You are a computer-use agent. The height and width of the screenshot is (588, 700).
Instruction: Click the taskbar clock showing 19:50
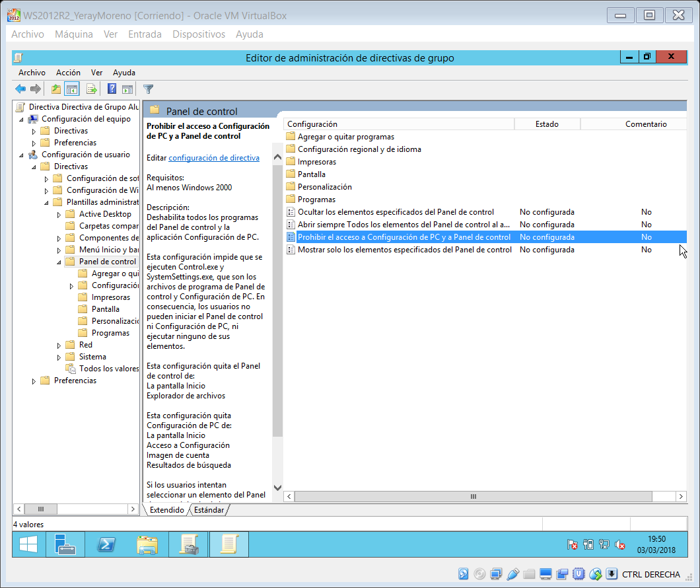click(656, 544)
